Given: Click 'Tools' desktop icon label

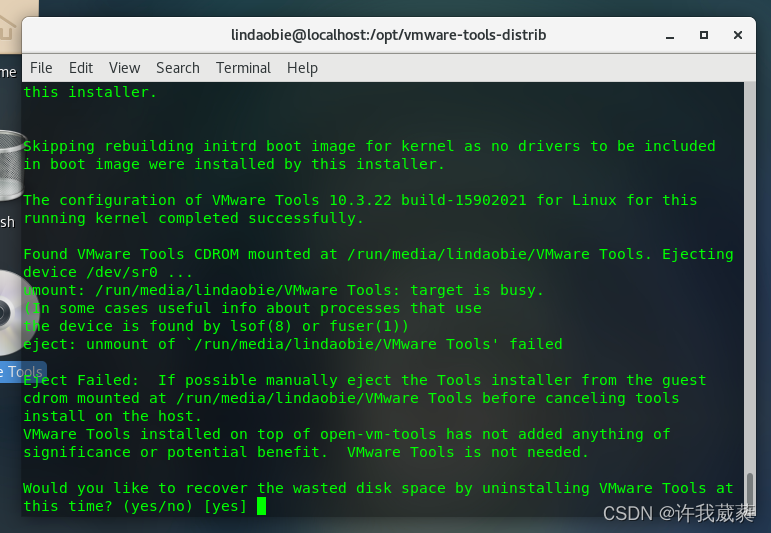Looking at the screenshot, I should click(22, 371).
